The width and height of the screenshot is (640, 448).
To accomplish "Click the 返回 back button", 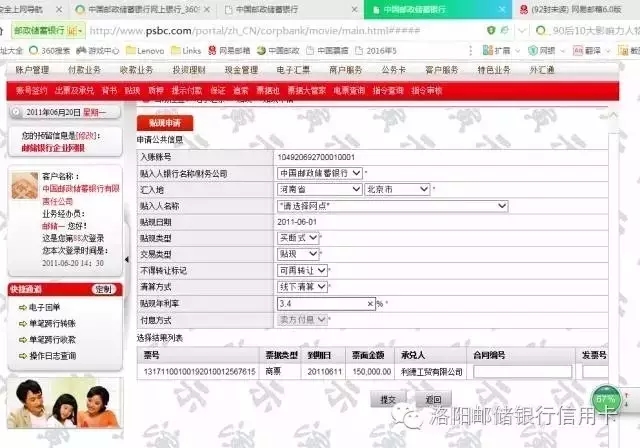I will point(433,399).
